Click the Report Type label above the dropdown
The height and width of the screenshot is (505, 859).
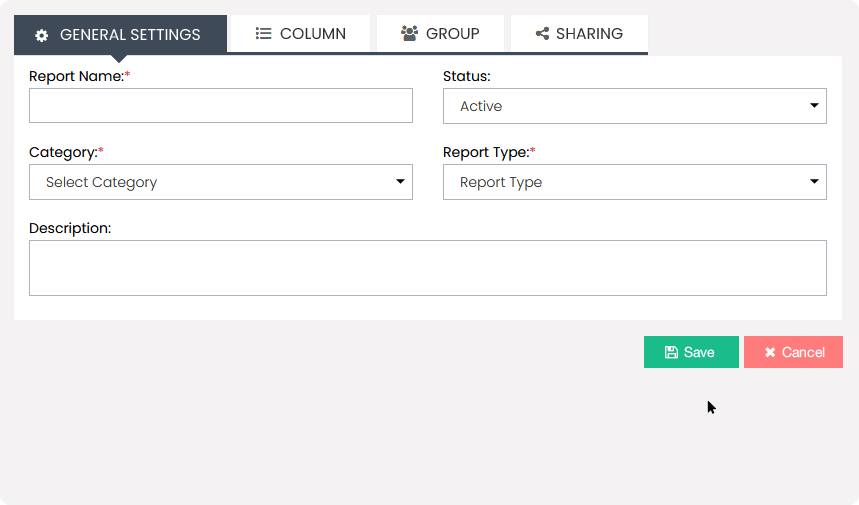click(489, 152)
